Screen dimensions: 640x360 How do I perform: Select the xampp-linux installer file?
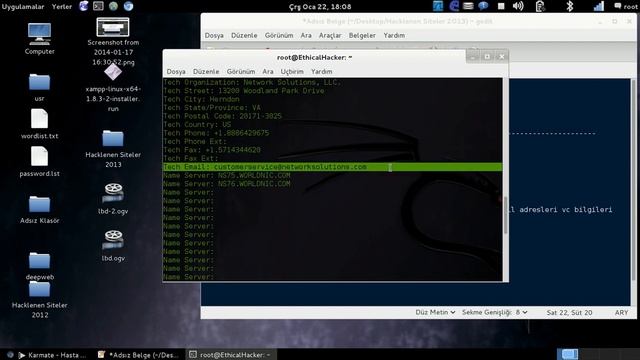(113, 89)
